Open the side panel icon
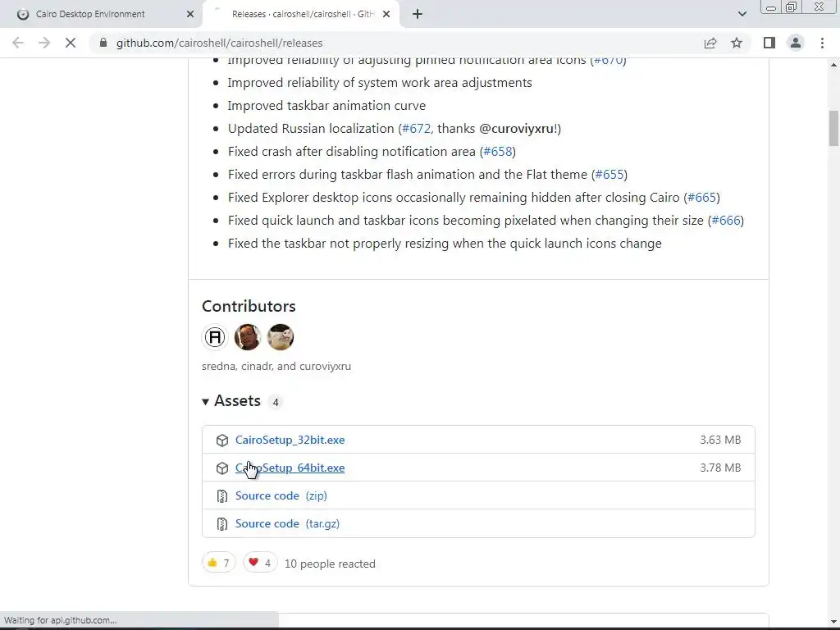This screenshot has width=840, height=630. (x=769, y=43)
